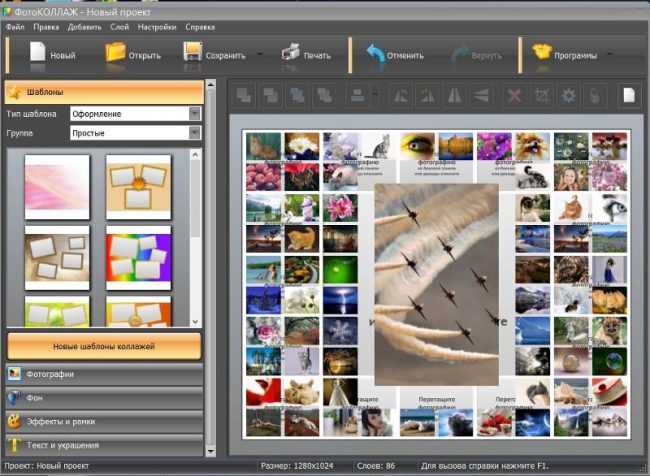Choose the orange-yellow template thumbnail
The width and height of the screenshot is (650, 476).
(138, 311)
